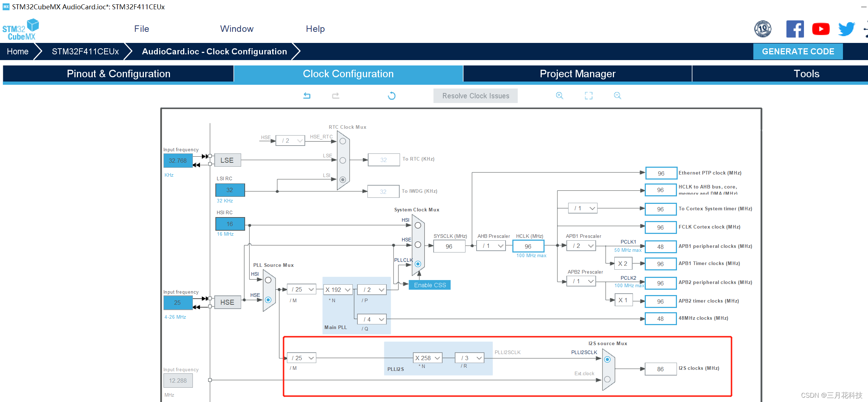Click the HSE input frequency field
This screenshot has width=868, height=402.
tap(178, 303)
